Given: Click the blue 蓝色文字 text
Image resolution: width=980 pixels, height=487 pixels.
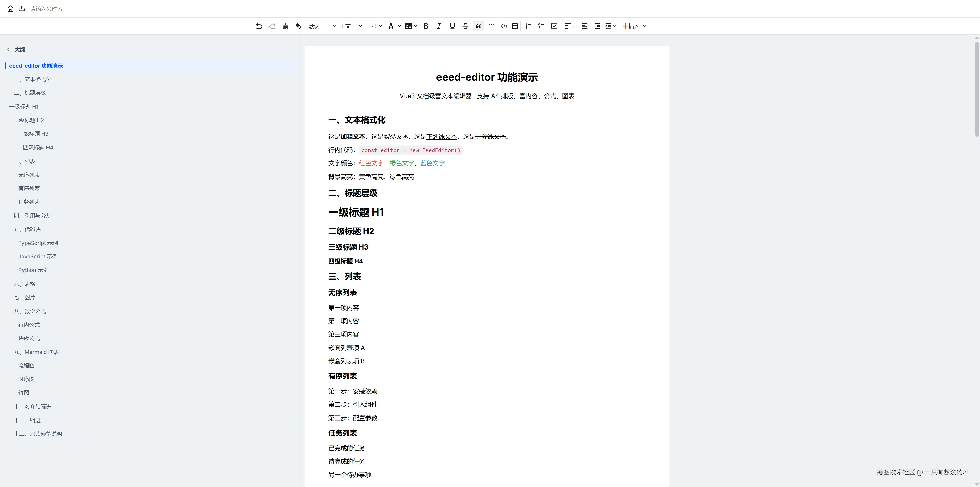Looking at the screenshot, I should (x=433, y=163).
